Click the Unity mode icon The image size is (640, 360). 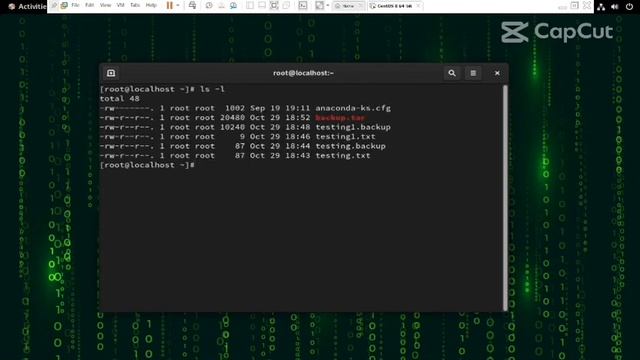286,5
